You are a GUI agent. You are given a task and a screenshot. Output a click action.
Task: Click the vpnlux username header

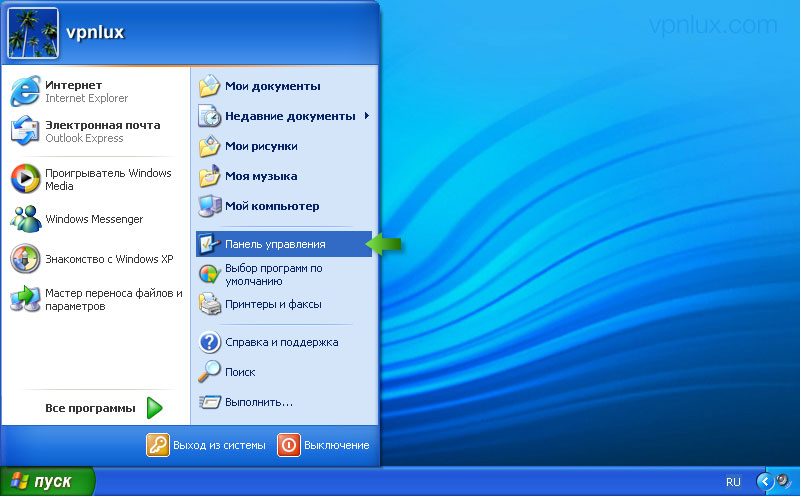pos(95,33)
